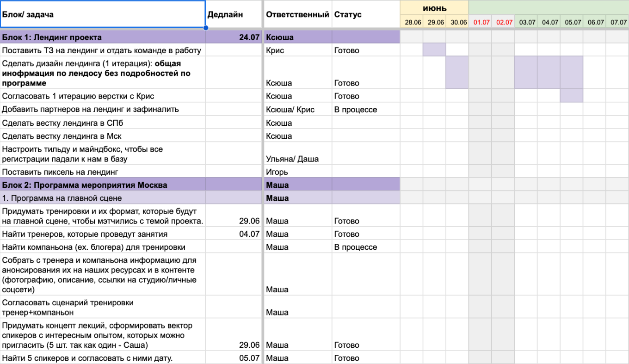The width and height of the screenshot is (629, 364).
Task: Click "Маша" in the Блок 2 header row
Action: [x=297, y=185]
